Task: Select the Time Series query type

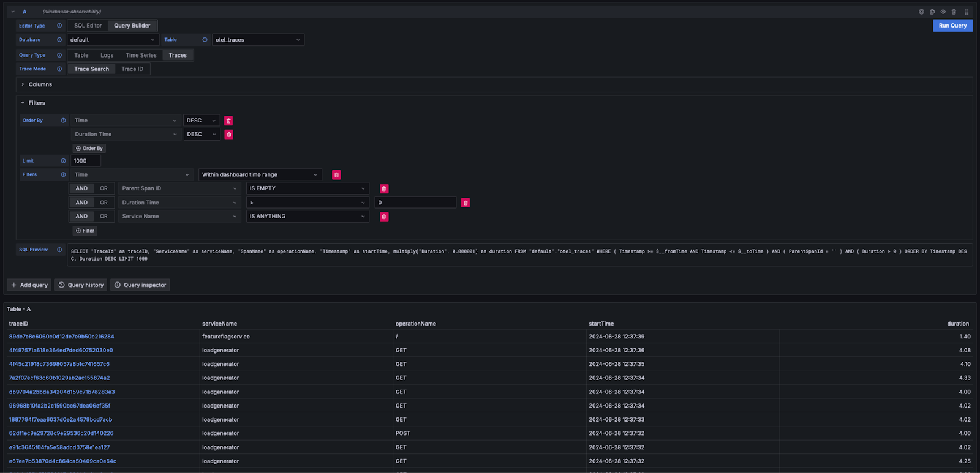Action: [141, 55]
